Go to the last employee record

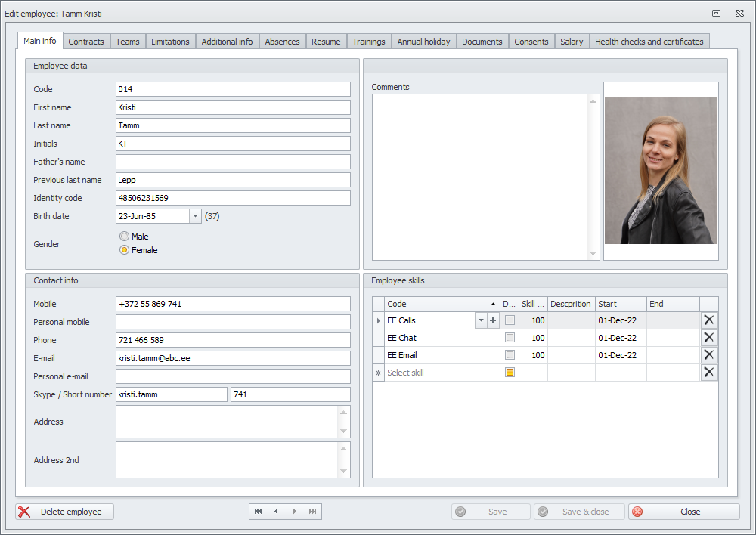click(x=312, y=512)
